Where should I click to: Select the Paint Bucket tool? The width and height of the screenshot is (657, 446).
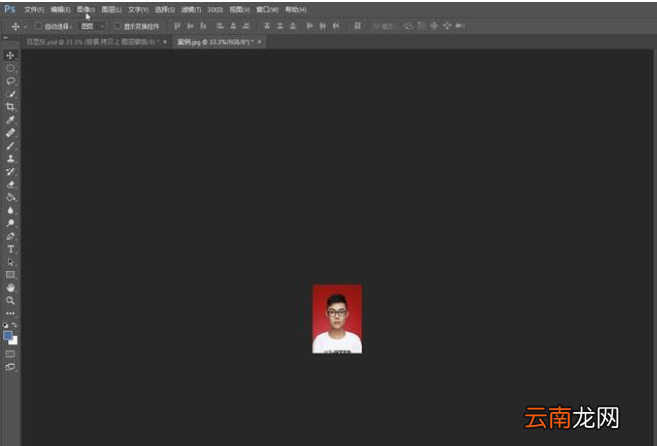(10, 197)
